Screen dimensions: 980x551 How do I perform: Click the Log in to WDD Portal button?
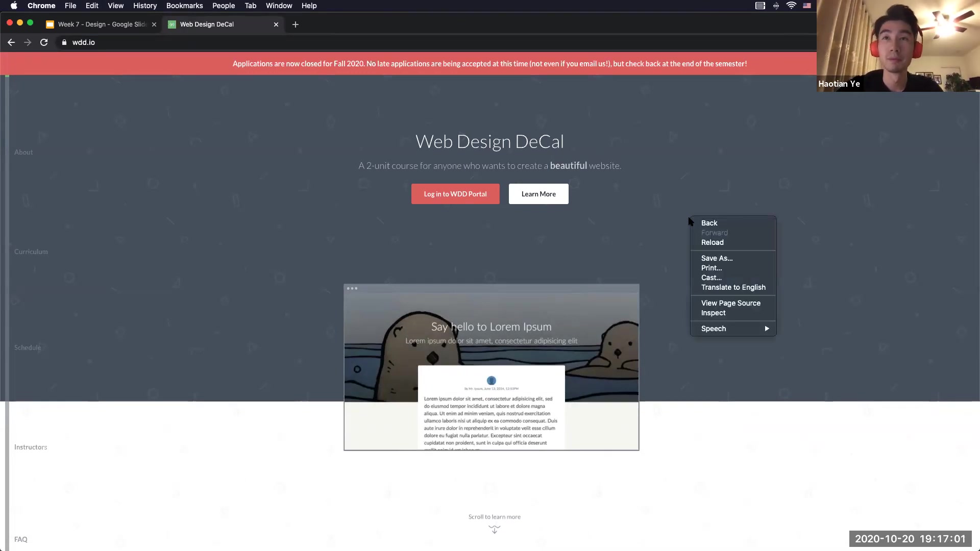455,194
